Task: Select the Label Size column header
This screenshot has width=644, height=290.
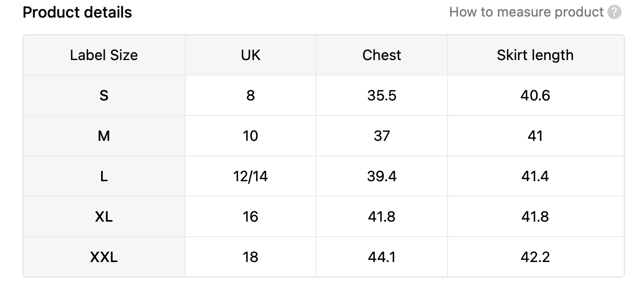Action: coord(104,55)
